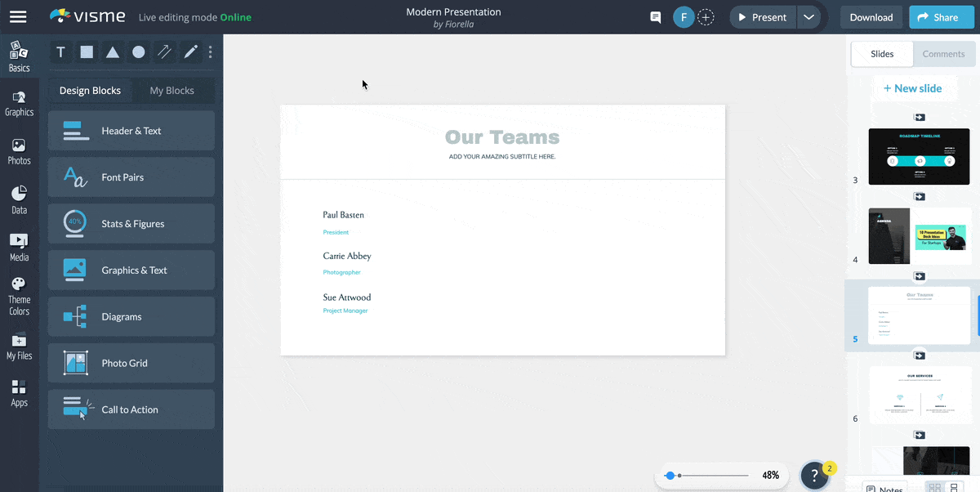Open the hamburger main menu
The image size is (980, 492).
17,17
